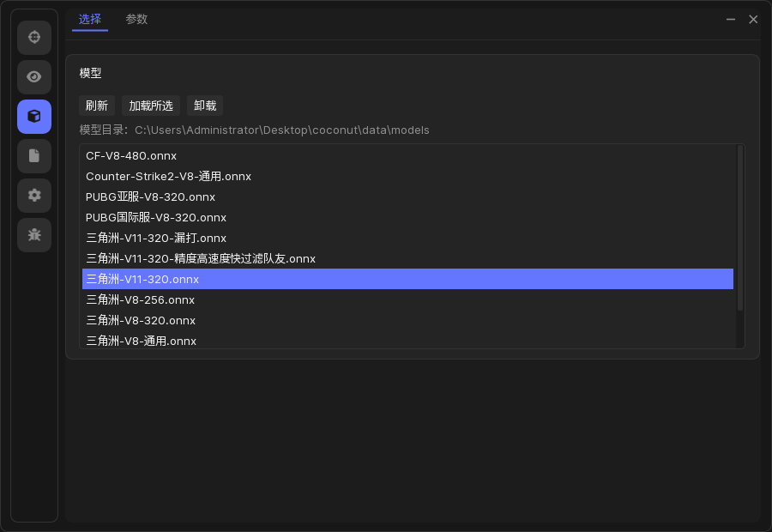Screen dimensions: 772x532
Task: Select 三角洲-V8-256.onnx model
Action: [407, 300]
